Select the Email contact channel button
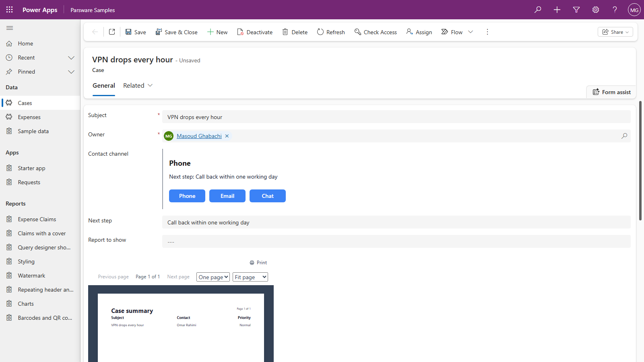This screenshot has height=362, width=644. [x=227, y=196]
